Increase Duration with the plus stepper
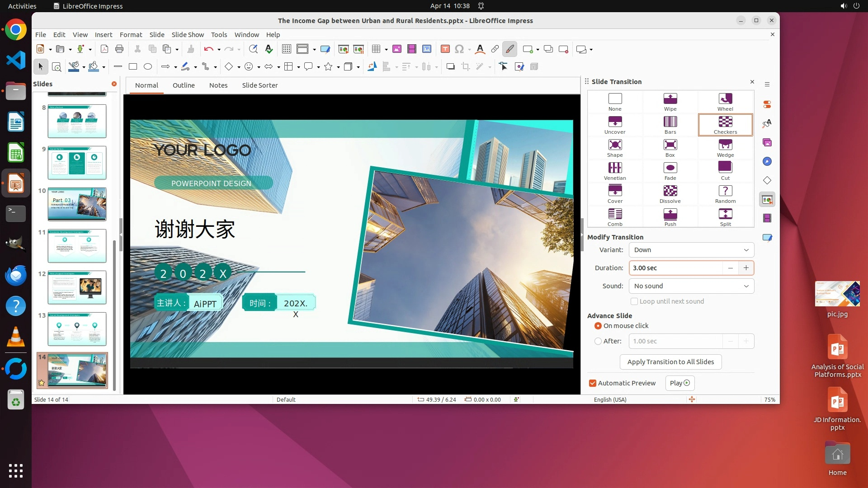 (x=746, y=268)
